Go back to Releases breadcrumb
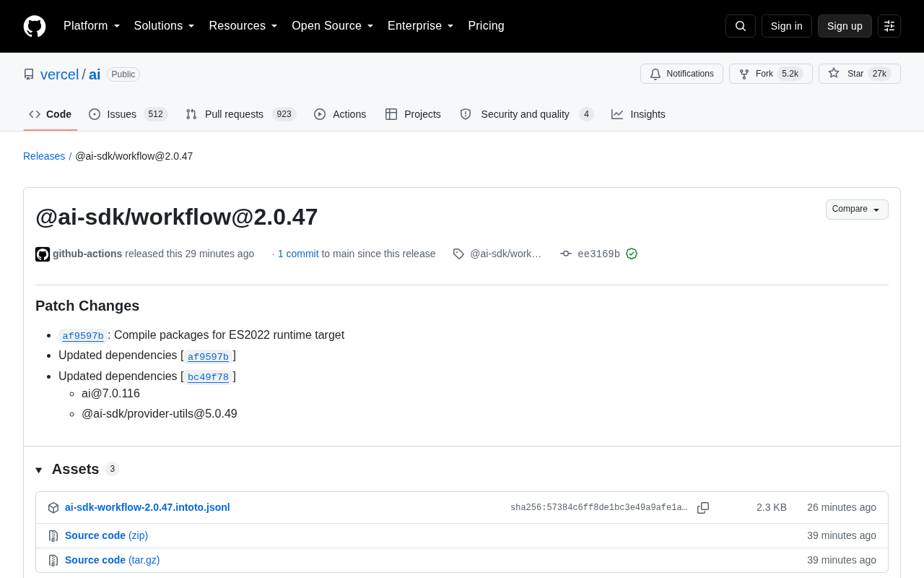This screenshot has width=924, height=578. (x=44, y=156)
